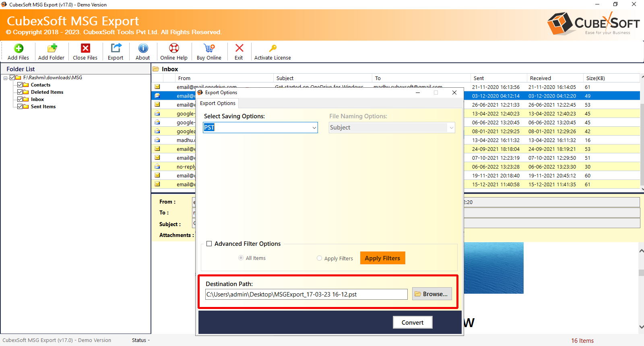Click Contacts folder icon in tree

pos(26,85)
